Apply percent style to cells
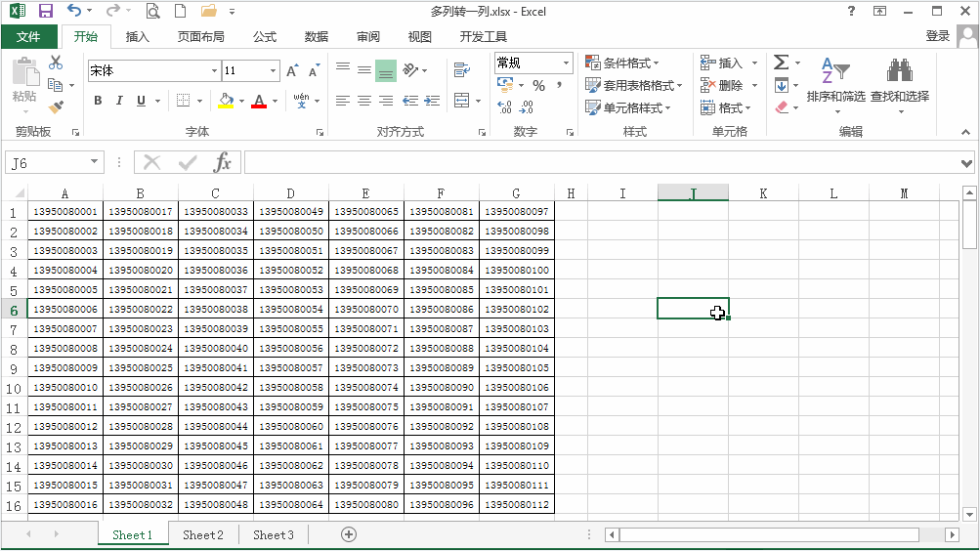980x551 pixels. (538, 86)
